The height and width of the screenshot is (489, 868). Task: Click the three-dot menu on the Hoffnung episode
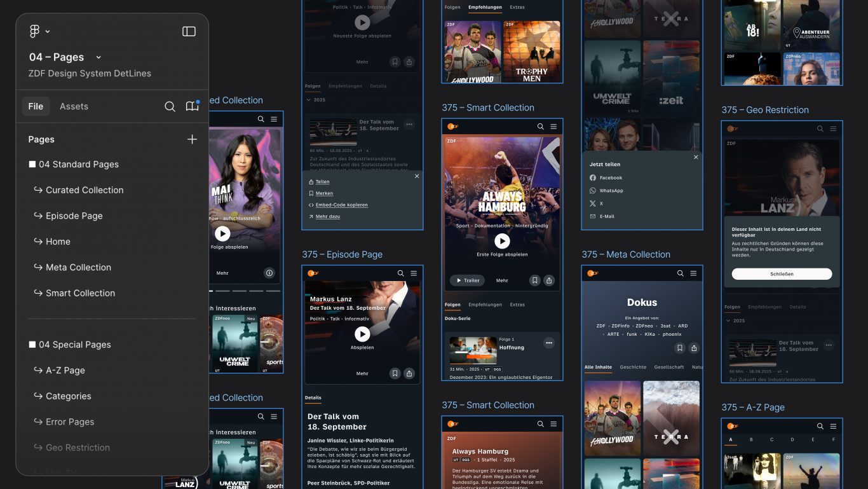tap(549, 343)
